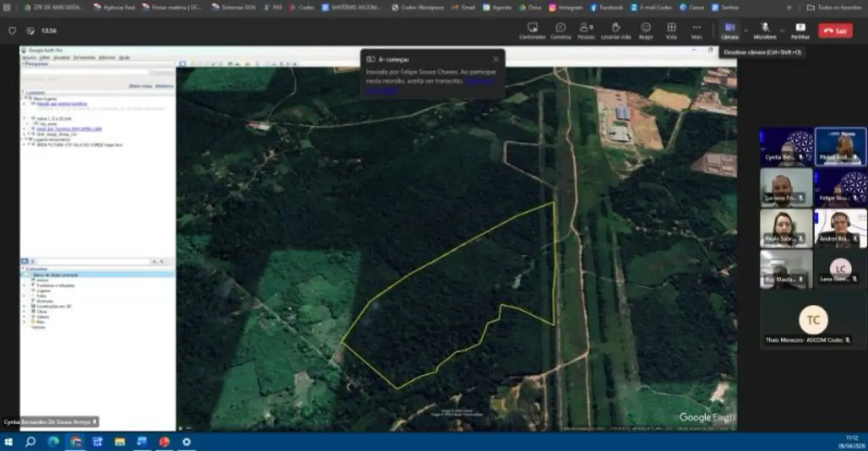This screenshot has width=868, height=451.
Task: Raise hand with Levantar mão
Action: pos(616,30)
